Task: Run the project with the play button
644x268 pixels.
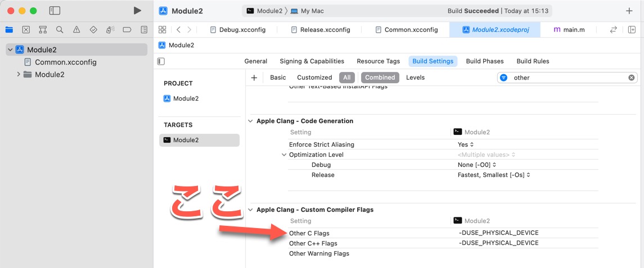Action: tap(138, 11)
